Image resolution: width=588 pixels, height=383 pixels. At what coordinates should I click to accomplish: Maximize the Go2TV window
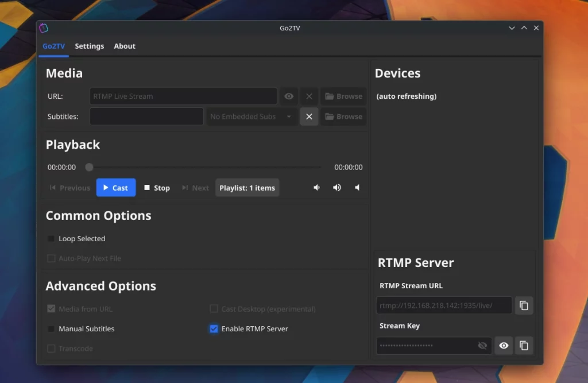524,28
